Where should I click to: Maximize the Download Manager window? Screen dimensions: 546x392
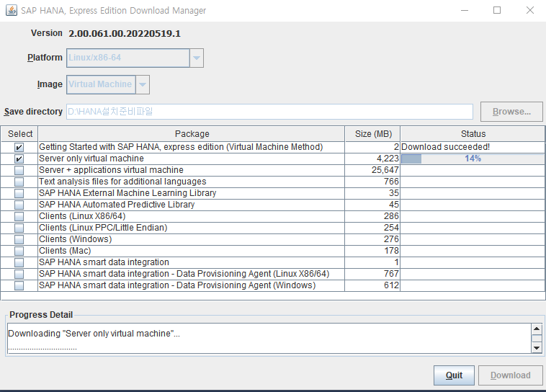497,11
